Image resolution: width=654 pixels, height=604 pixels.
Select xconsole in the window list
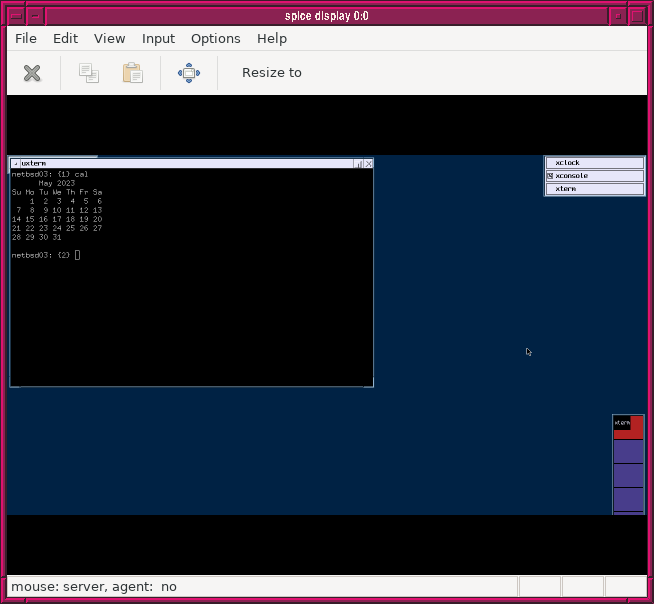point(594,176)
